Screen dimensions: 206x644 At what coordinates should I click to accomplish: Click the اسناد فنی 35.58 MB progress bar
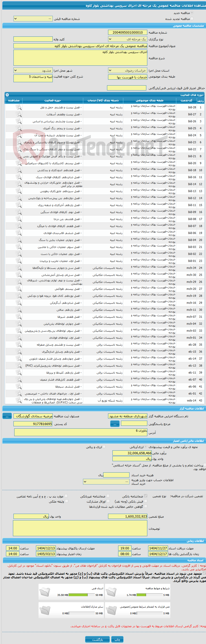pos(82,595)
